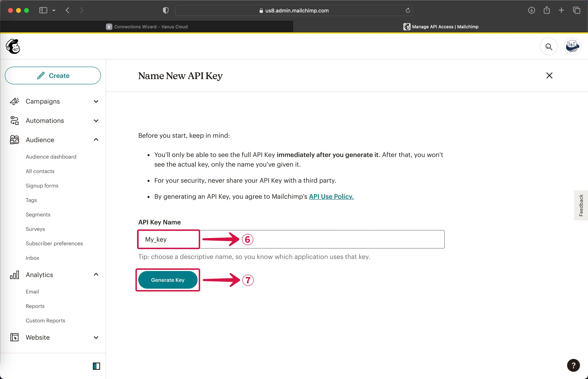The image size is (588, 379).
Task: Open Subscriber preferences
Action: click(54, 243)
